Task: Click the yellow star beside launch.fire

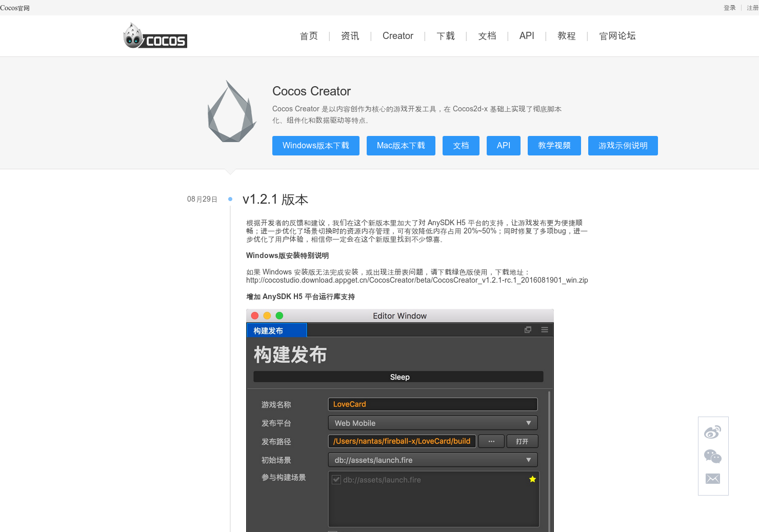Action: click(532, 479)
